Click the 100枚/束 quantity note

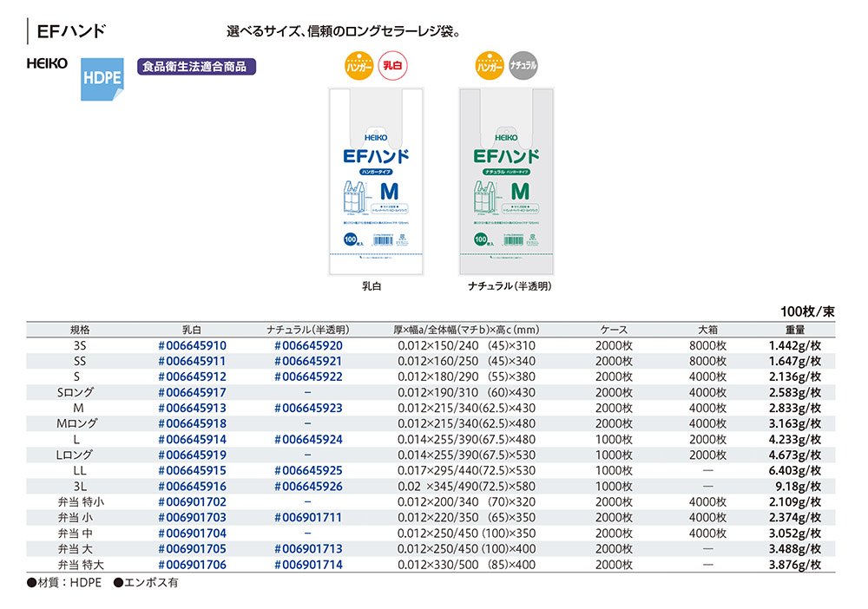pos(807,311)
